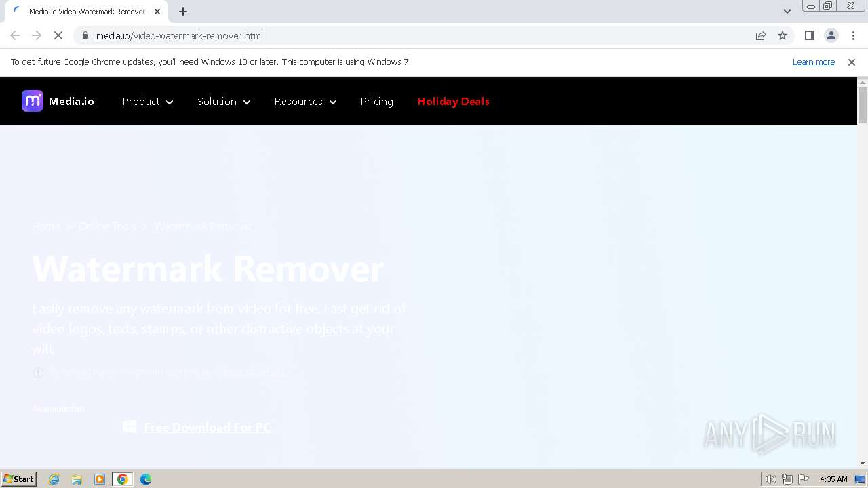Click the Online Tools breadcrumb
The image size is (868, 488).
[x=107, y=226]
